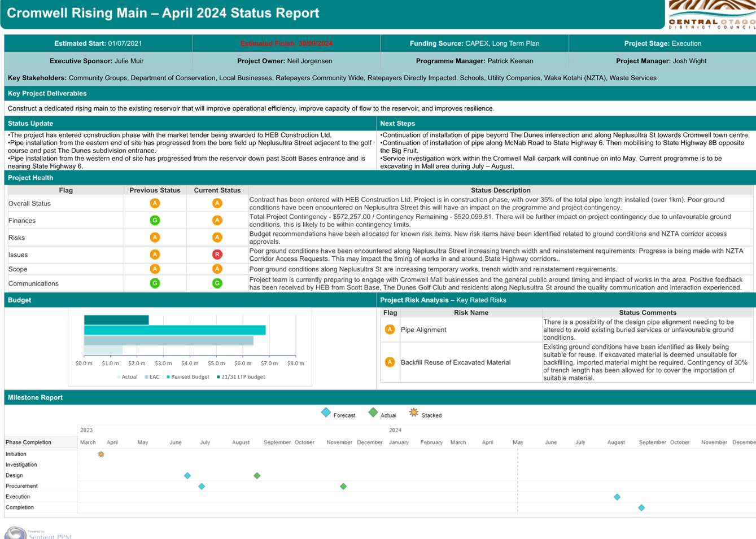756x539 pixels.
Task: Click Project Stage: Execution
Action: (x=663, y=43)
